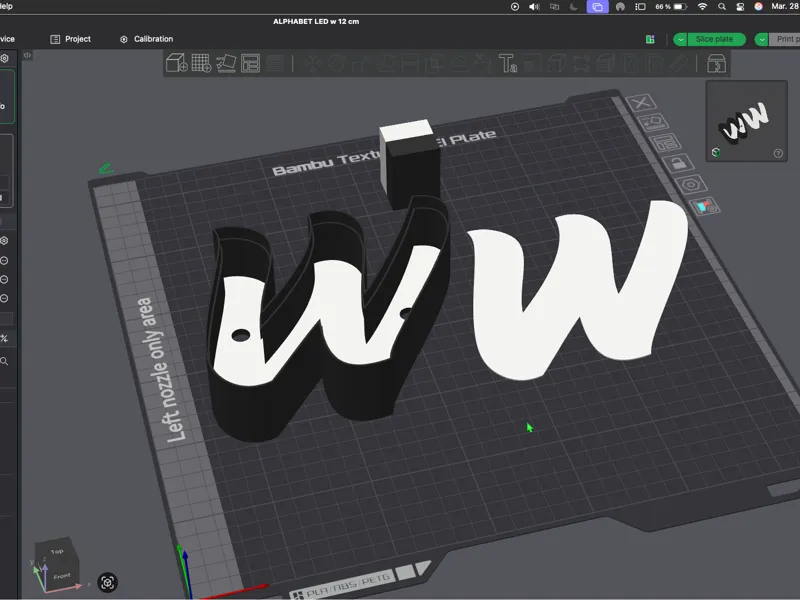Screen dimensions: 800x600
Task: Expand the Slice plate dropdown arrow
Action: (680, 39)
